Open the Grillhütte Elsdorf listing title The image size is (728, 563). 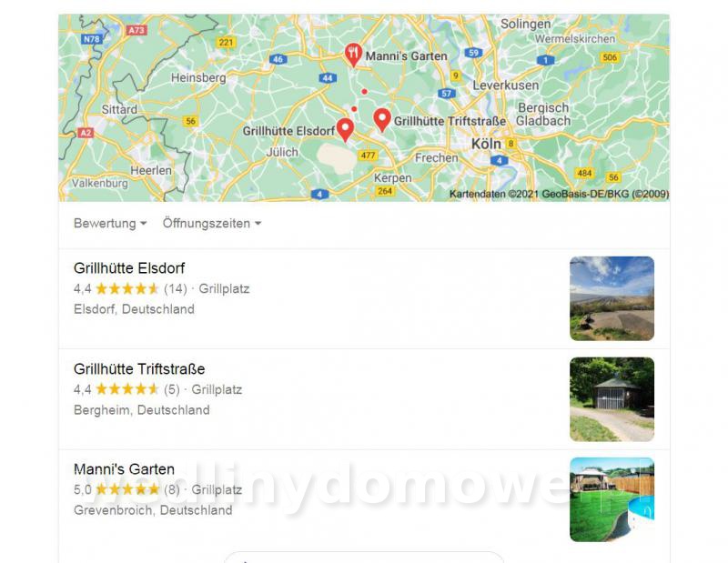click(129, 268)
